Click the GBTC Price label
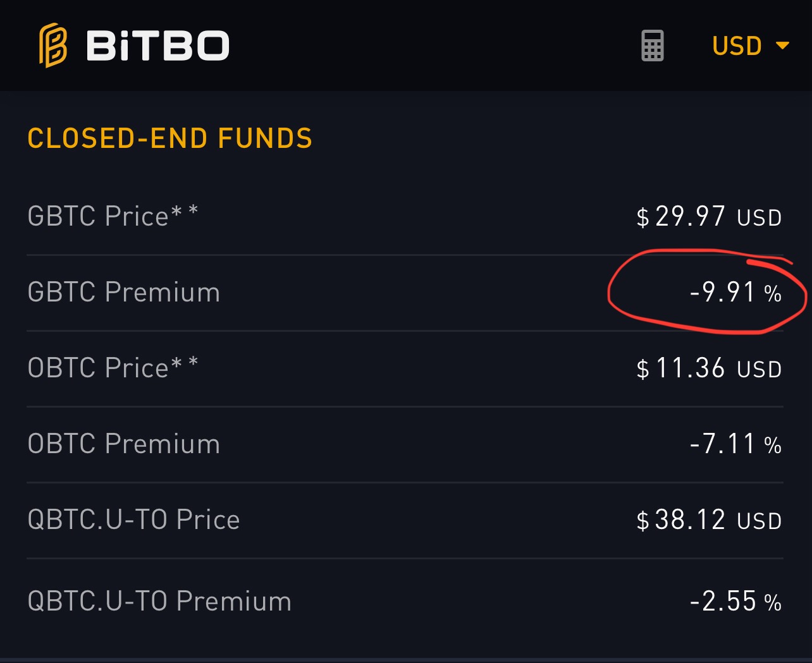 (x=98, y=216)
